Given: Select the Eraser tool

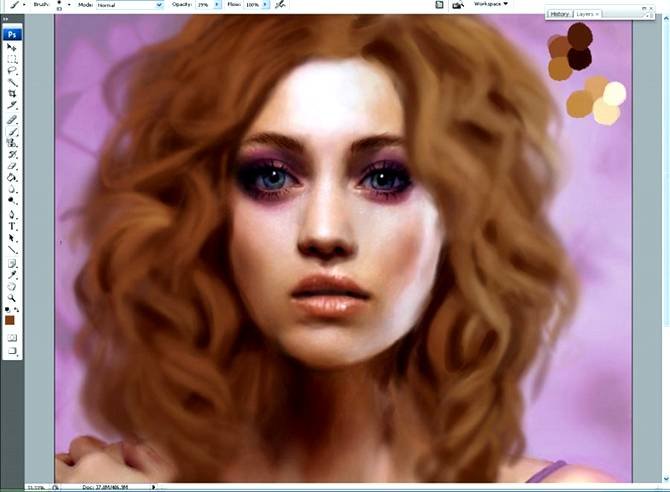Looking at the screenshot, I should [x=13, y=165].
